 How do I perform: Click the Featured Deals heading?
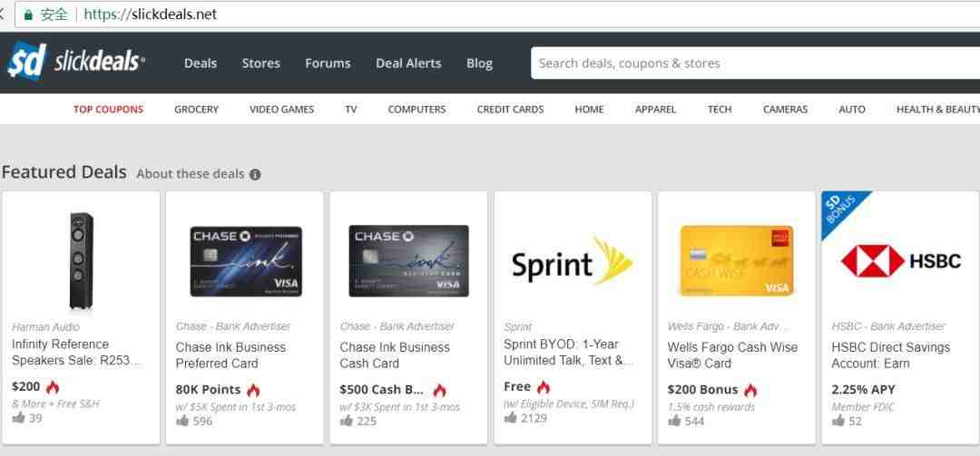tap(64, 172)
